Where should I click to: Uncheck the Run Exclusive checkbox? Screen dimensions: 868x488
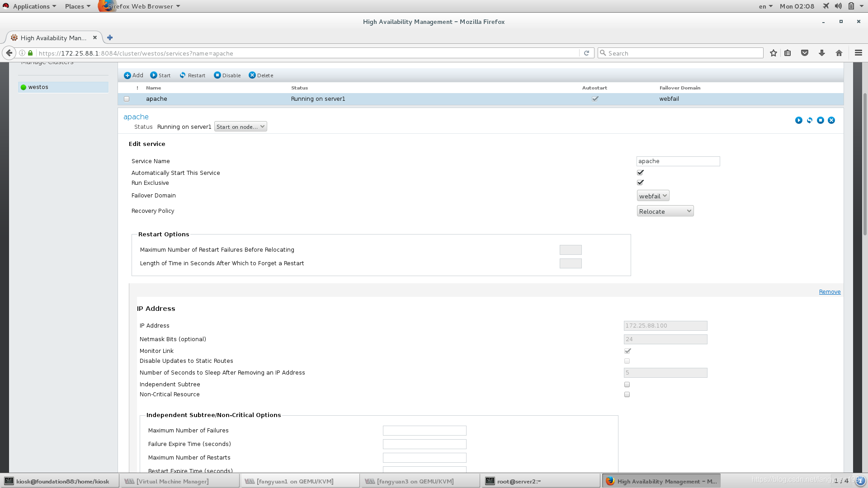pos(640,183)
